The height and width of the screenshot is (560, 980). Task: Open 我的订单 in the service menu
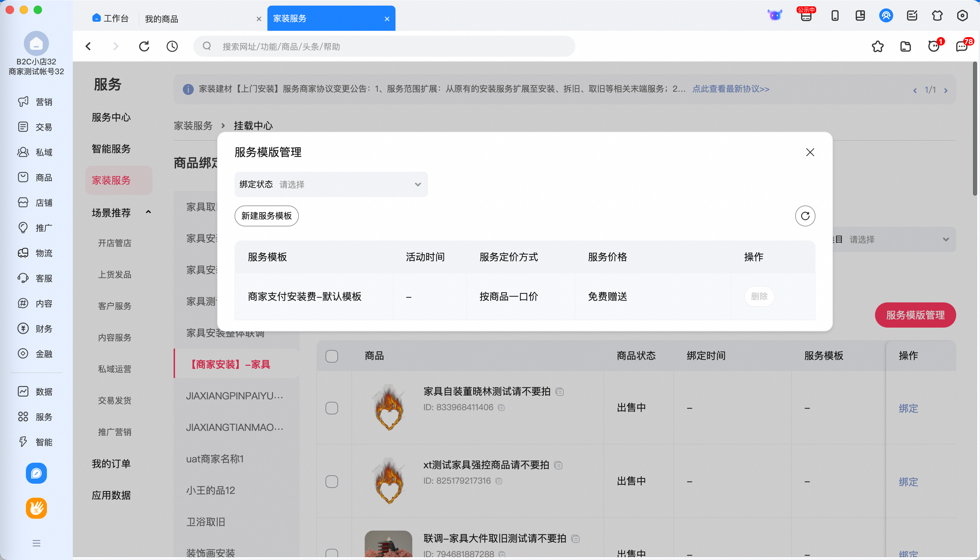coord(111,463)
